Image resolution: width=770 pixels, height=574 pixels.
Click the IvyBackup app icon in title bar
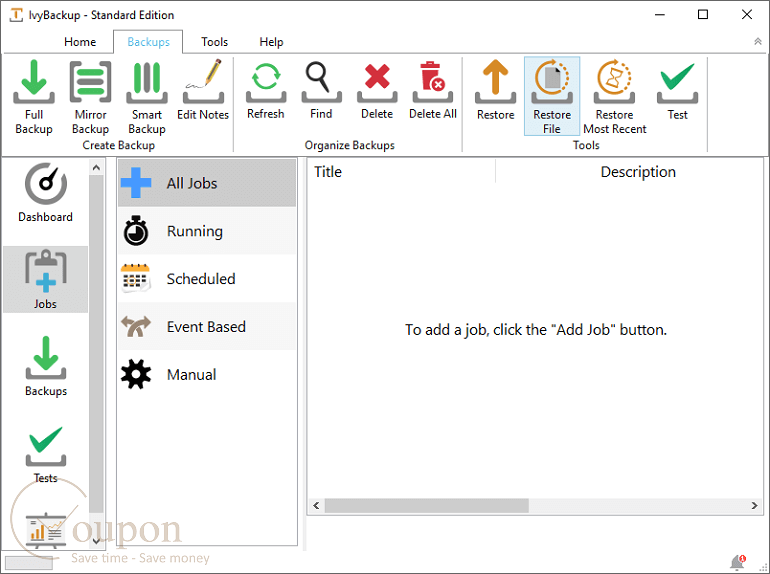[x=16, y=15]
